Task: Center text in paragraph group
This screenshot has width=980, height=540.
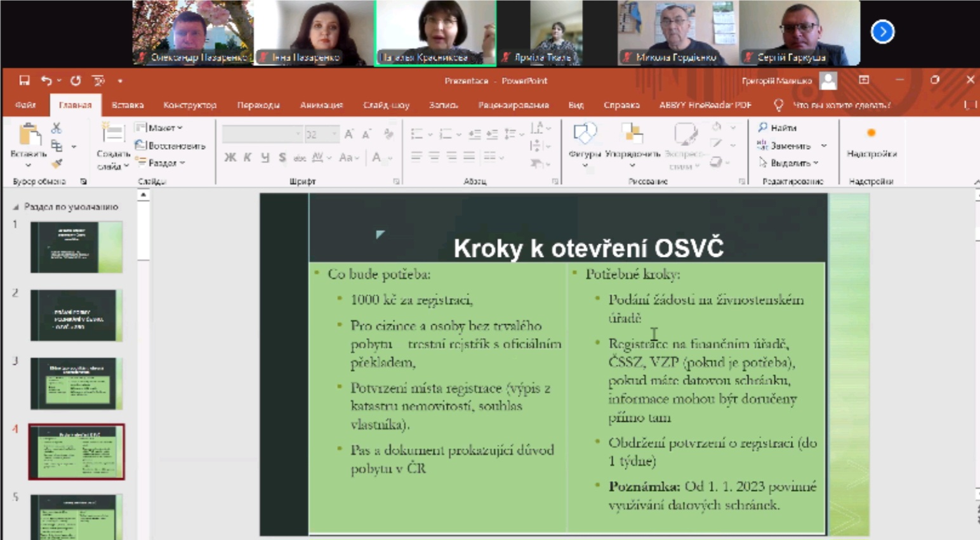Action: click(434, 156)
